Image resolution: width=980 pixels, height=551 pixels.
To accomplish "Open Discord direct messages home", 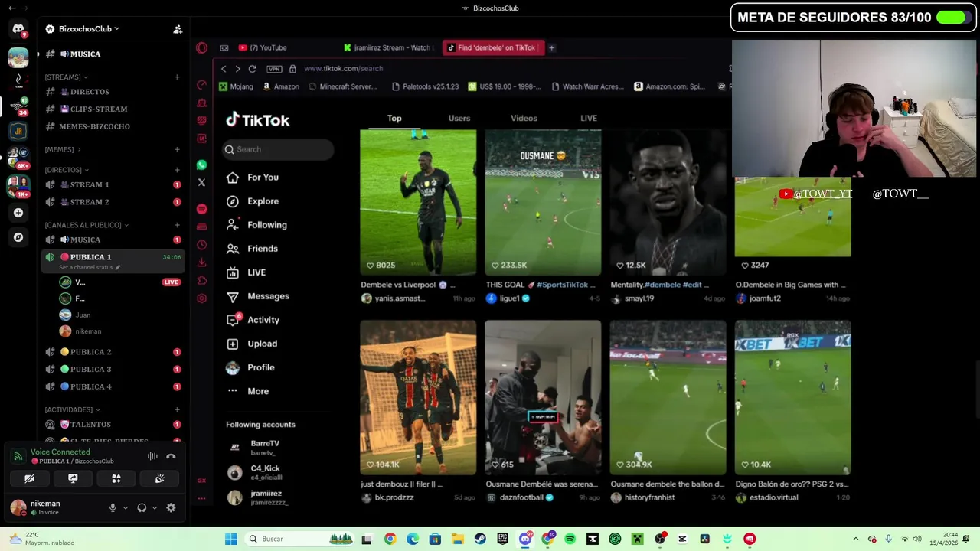I will (x=18, y=29).
